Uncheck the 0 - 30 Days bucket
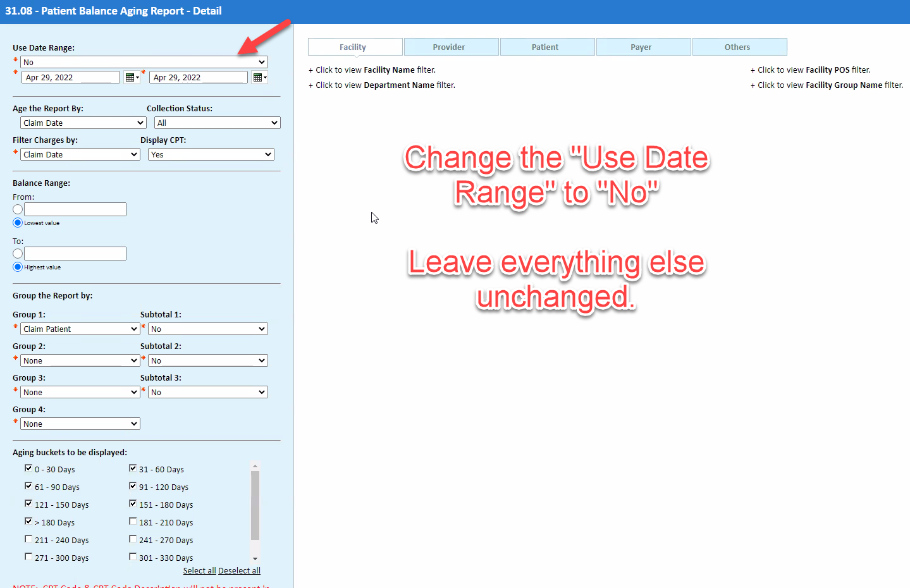The height and width of the screenshot is (588, 910). 28,469
